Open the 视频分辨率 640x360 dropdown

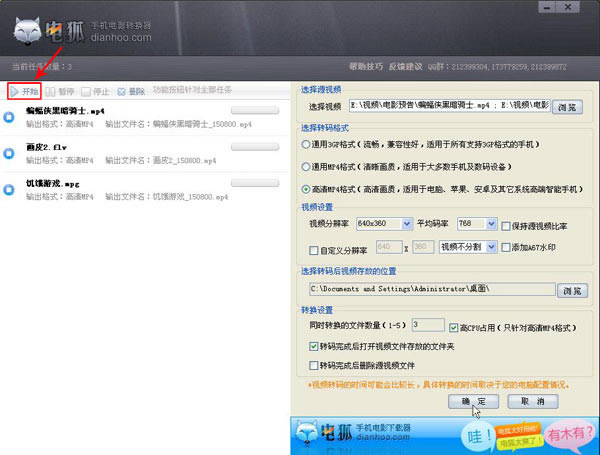tap(406, 224)
